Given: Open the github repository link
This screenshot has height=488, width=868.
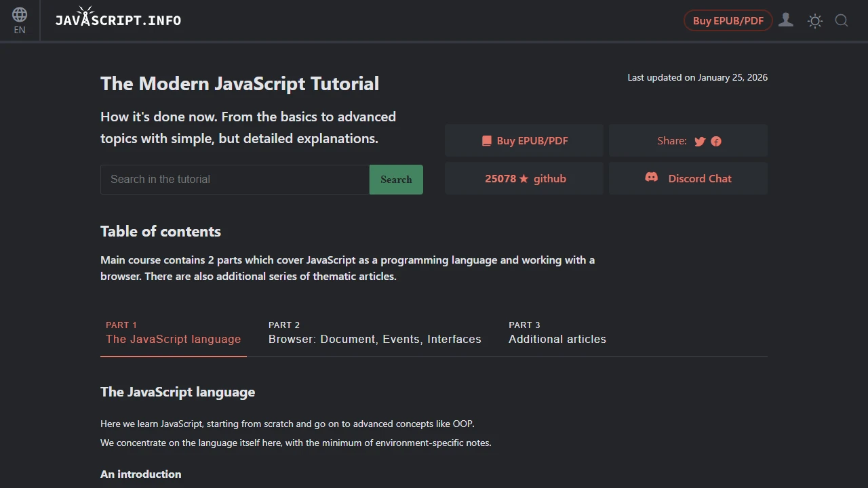Looking at the screenshot, I should click(549, 178).
